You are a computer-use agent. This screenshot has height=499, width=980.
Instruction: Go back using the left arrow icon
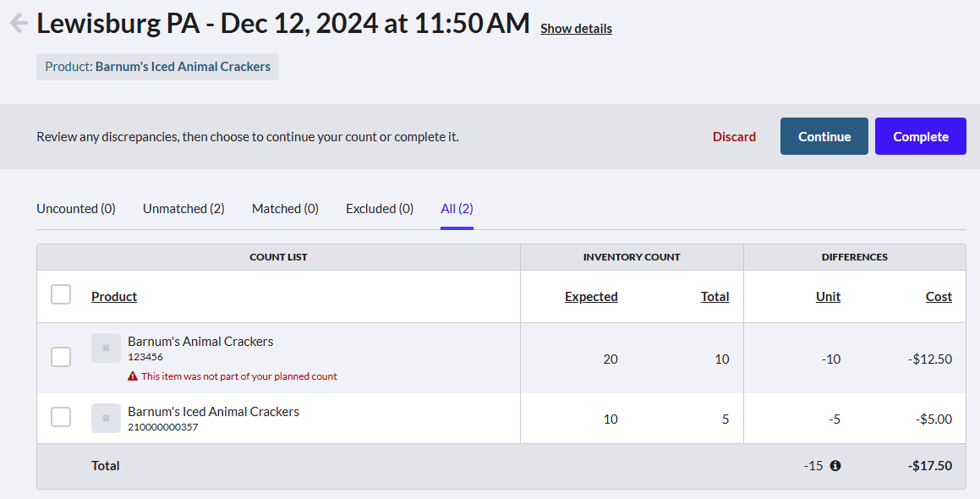pyautogui.click(x=19, y=23)
